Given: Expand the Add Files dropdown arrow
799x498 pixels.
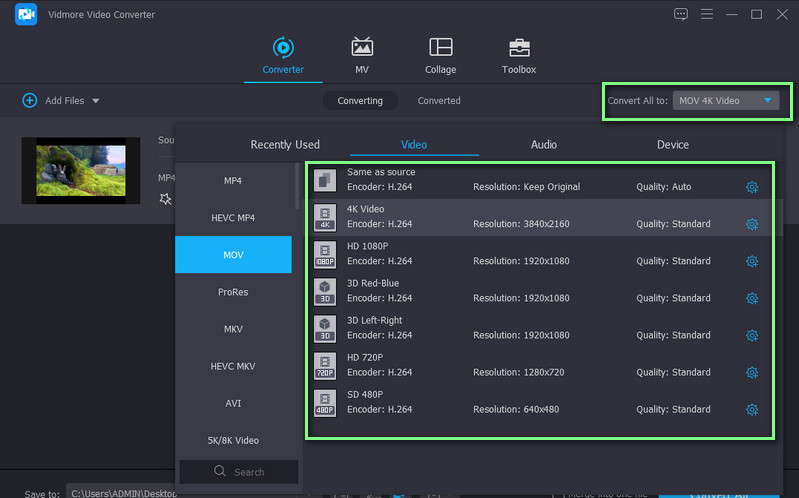Looking at the screenshot, I should point(96,101).
